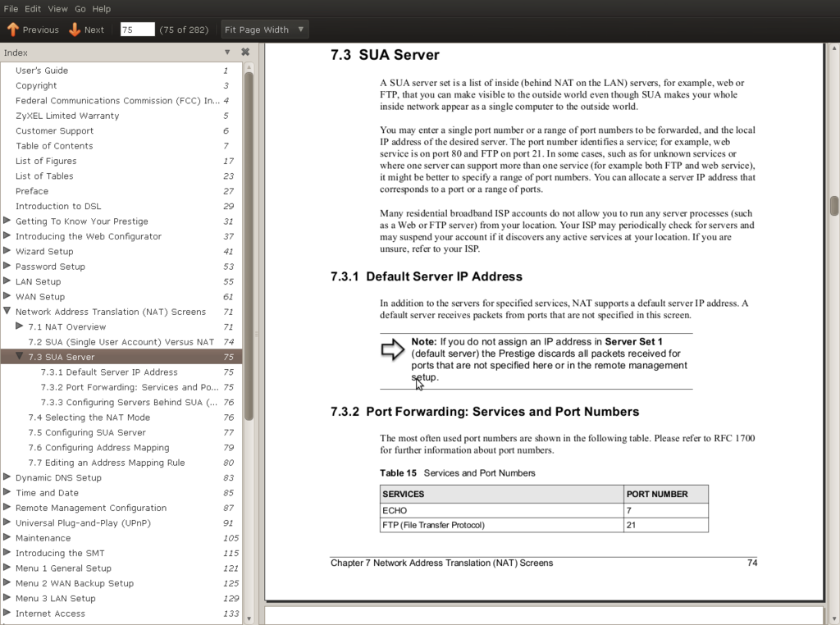840x625 pixels.
Task: Open Federal Communications Commission (FCC) entry
Action: 117,100
